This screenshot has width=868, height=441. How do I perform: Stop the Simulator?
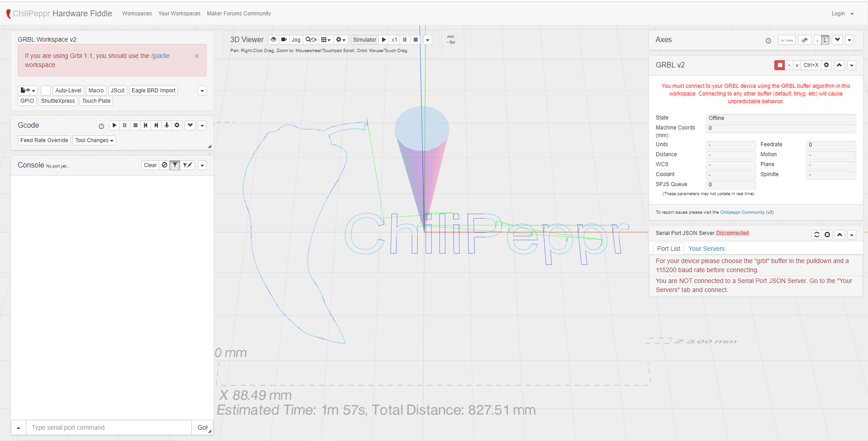point(415,40)
